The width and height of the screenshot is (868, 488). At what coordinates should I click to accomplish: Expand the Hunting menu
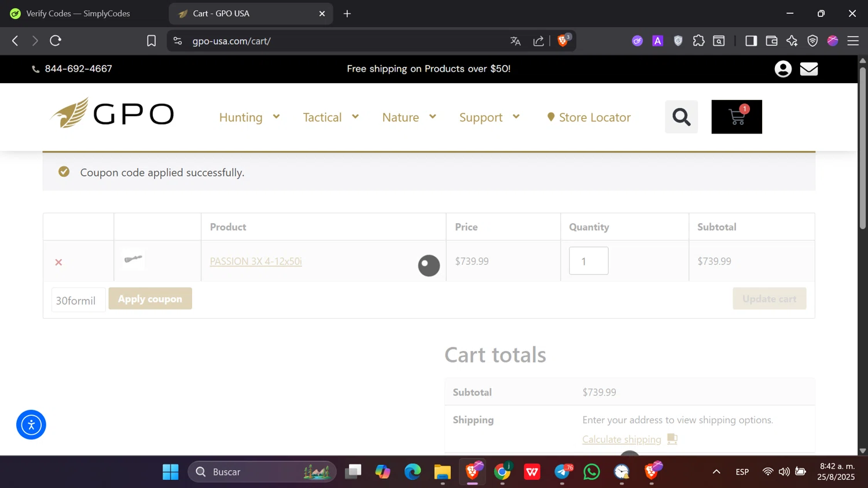pyautogui.click(x=249, y=117)
